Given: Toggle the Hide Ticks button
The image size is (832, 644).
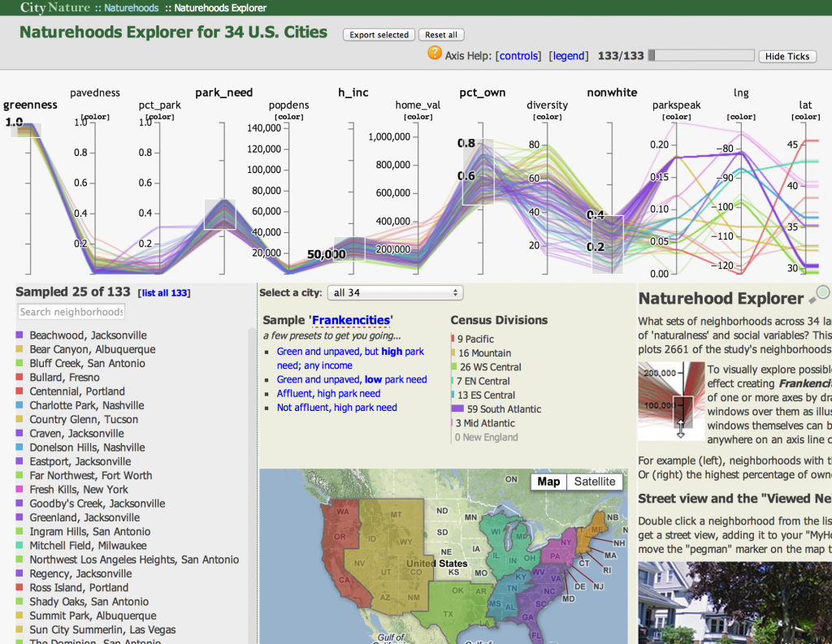Looking at the screenshot, I should tap(786, 56).
